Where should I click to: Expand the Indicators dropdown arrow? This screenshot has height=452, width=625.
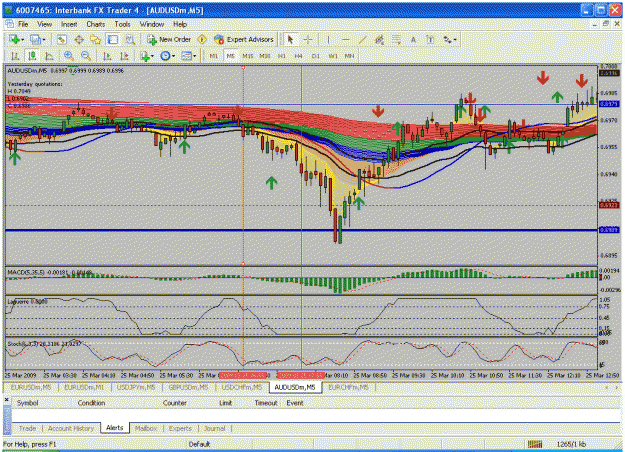point(152,57)
